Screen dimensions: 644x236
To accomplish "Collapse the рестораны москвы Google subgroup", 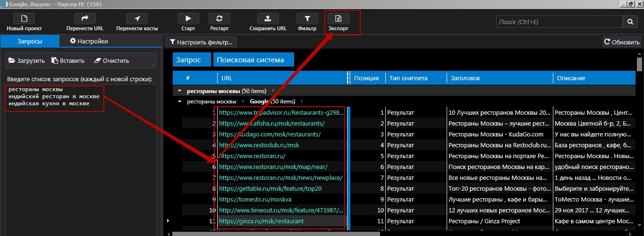I will (x=179, y=101).
